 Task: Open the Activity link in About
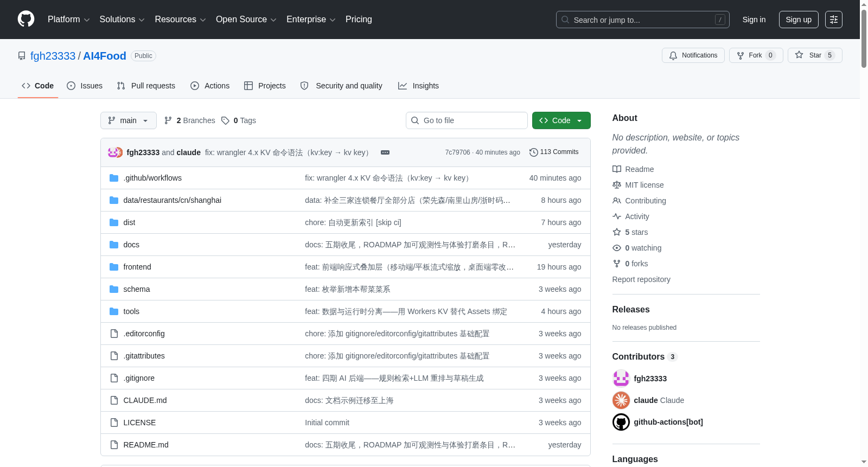(x=631, y=216)
